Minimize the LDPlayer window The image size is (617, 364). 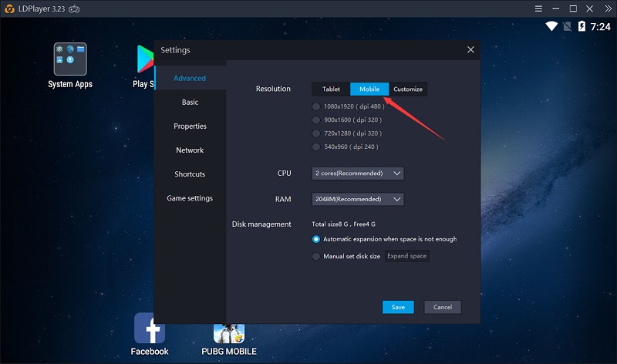point(555,8)
